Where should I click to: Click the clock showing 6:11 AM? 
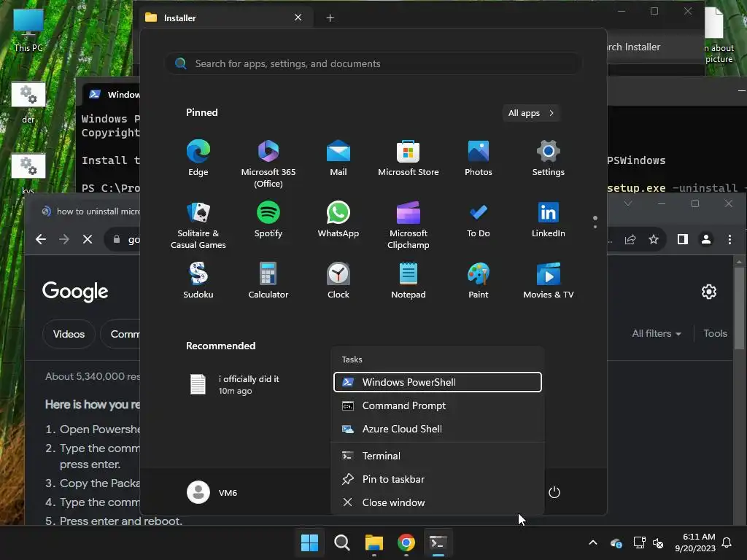coord(695,542)
